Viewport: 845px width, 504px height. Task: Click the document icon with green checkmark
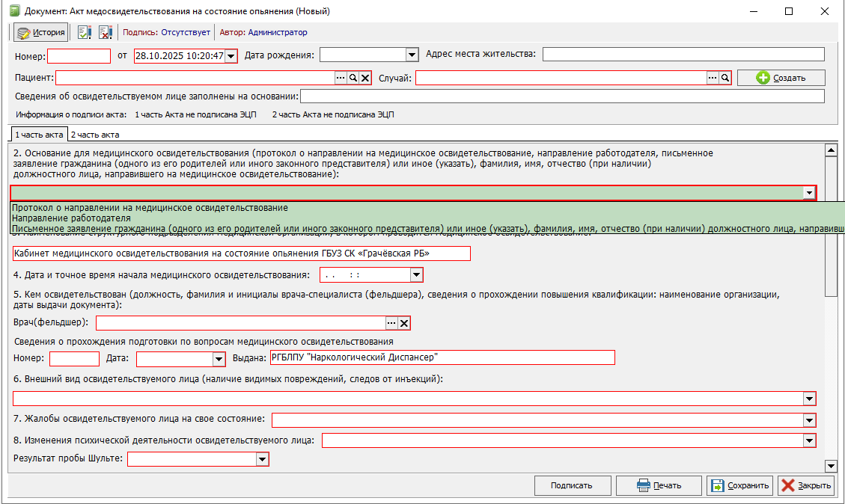tap(84, 32)
